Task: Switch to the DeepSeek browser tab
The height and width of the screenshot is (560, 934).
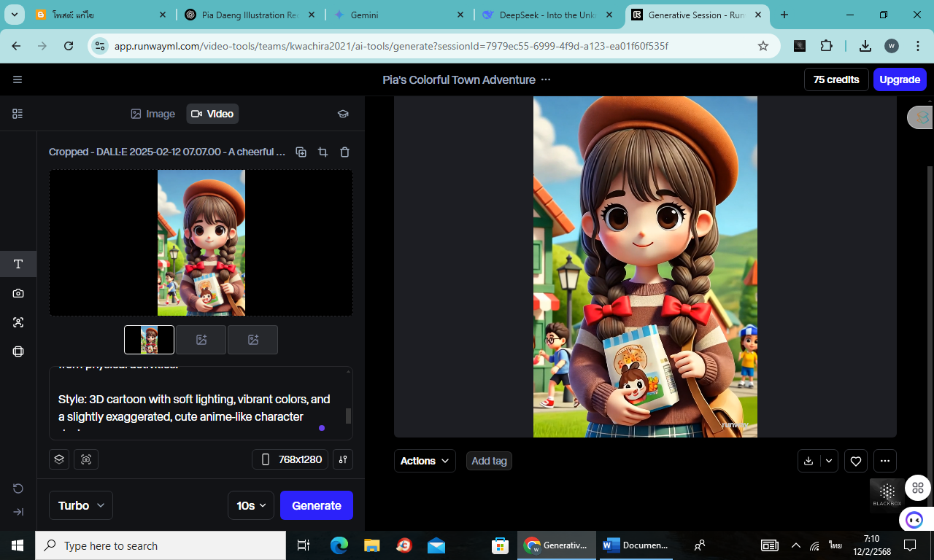Action: (549, 15)
